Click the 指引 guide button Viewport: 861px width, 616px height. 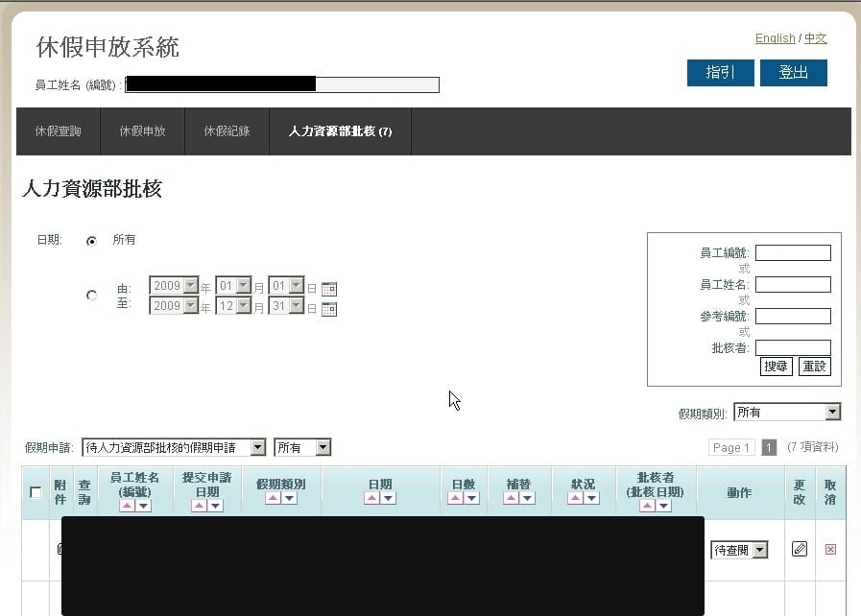click(721, 73)
